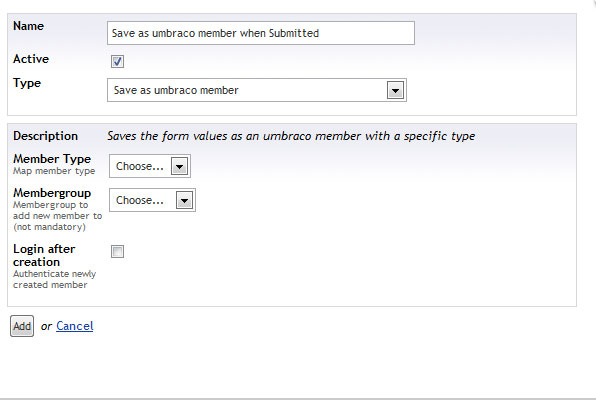Image resolution: width=596 pixels, height=400 pixels.
Task: Select the 'Save as umbraco member' combo box
Action: click(257, 90)
